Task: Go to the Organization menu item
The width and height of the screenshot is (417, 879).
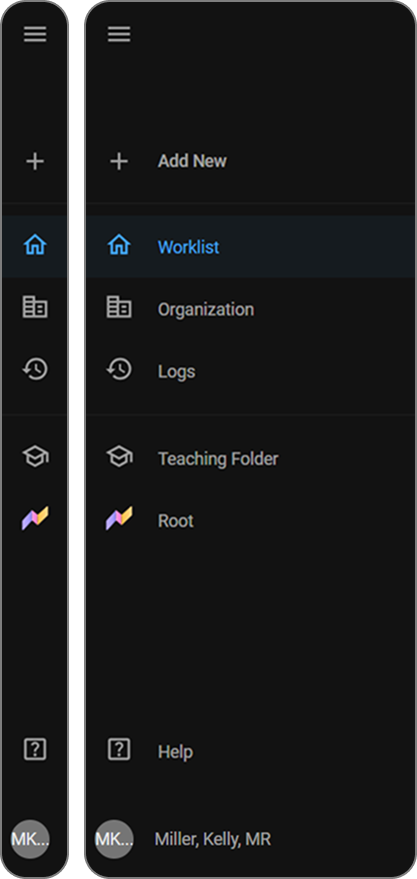Action: coord(251,309)
